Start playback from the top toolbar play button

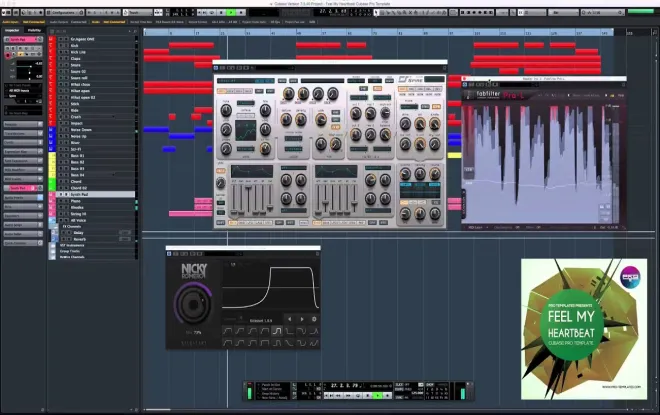pyautogui.click(x=231, y=13)
